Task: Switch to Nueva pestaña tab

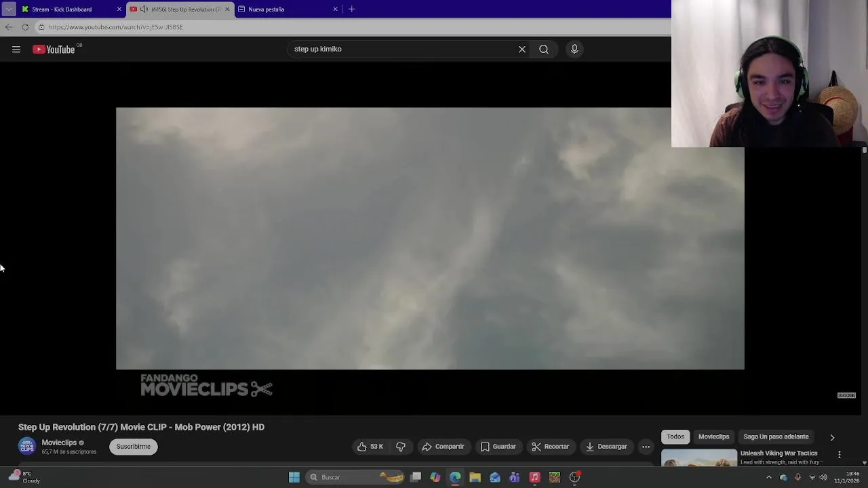Action: tap(287, 9)
